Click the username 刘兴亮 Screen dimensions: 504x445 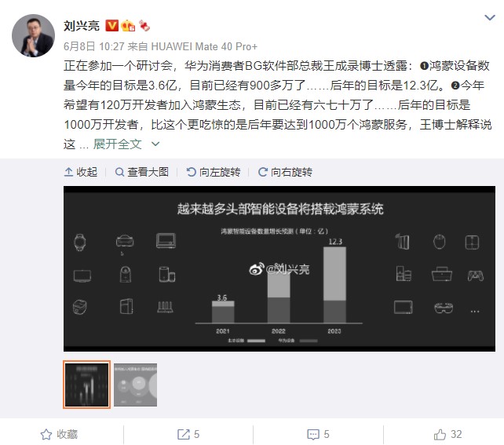pos(82,26)
